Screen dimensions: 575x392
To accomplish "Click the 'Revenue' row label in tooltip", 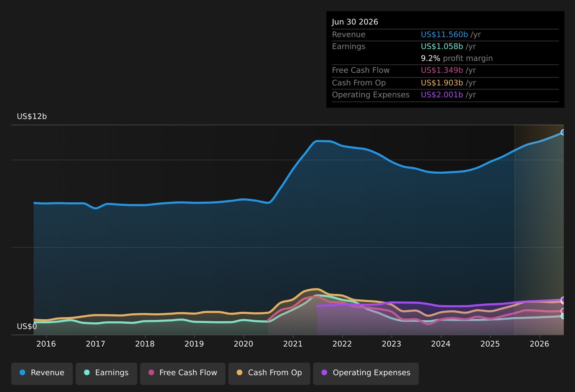I will pyautogui.click(x=349, y=35).
